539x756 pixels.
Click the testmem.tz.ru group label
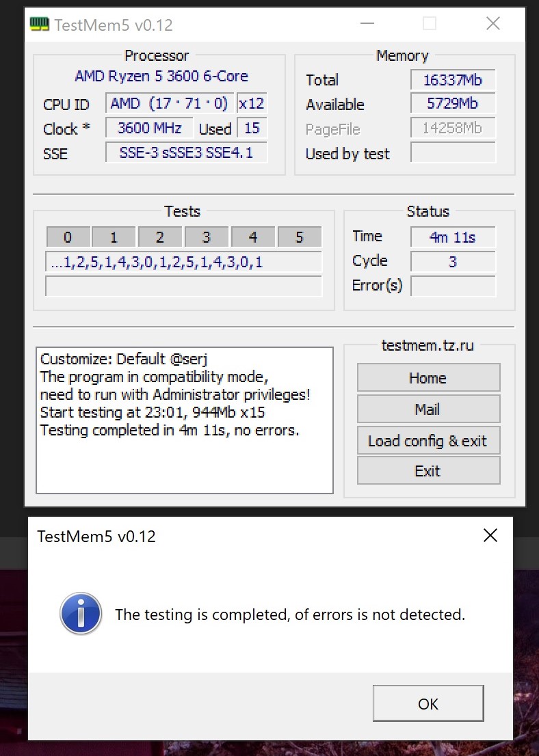tap(428, 345)
